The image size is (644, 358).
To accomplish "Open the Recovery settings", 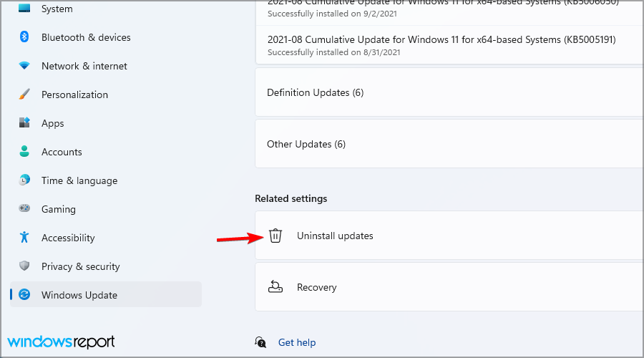I will click(x=316, y=287).
